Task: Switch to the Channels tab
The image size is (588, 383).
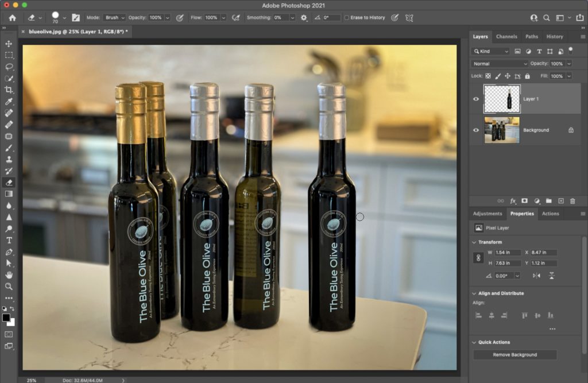Action: click(506, 37)
